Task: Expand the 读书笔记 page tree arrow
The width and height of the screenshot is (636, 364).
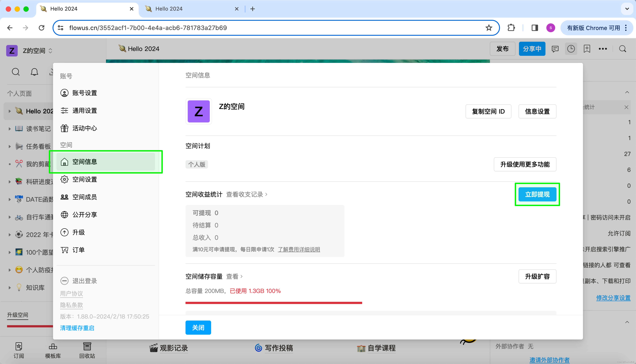Action: coord(9,129)
